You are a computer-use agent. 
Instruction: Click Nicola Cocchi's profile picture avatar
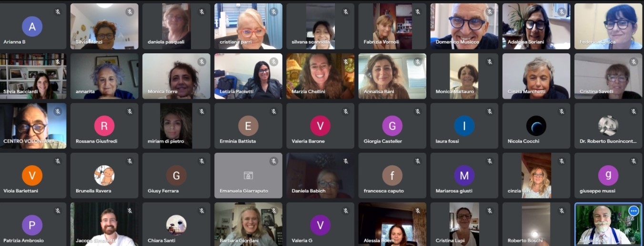pos(536,126)
